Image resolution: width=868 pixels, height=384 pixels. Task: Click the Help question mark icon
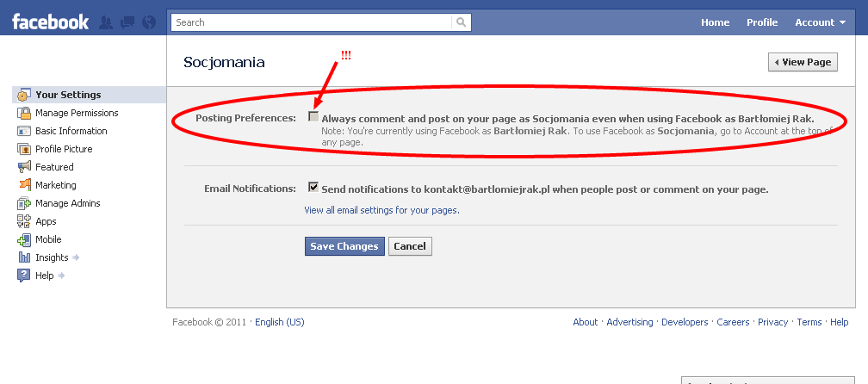point(24,276)
